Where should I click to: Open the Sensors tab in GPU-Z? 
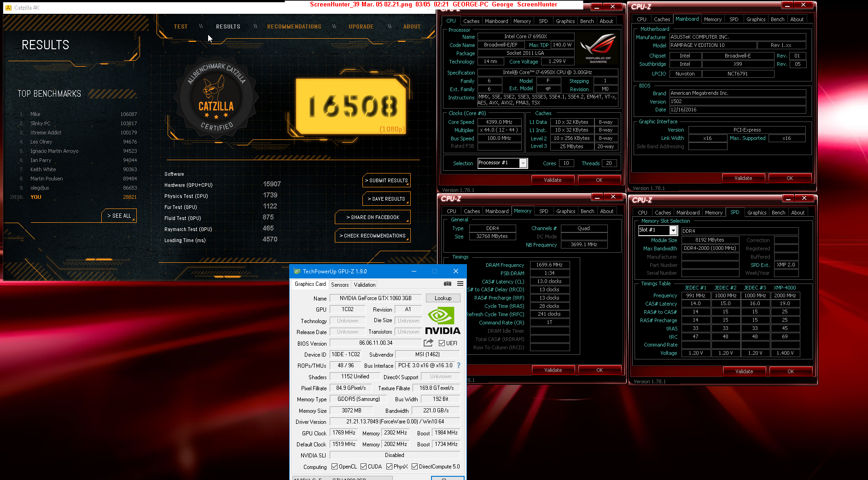[340, 285]
